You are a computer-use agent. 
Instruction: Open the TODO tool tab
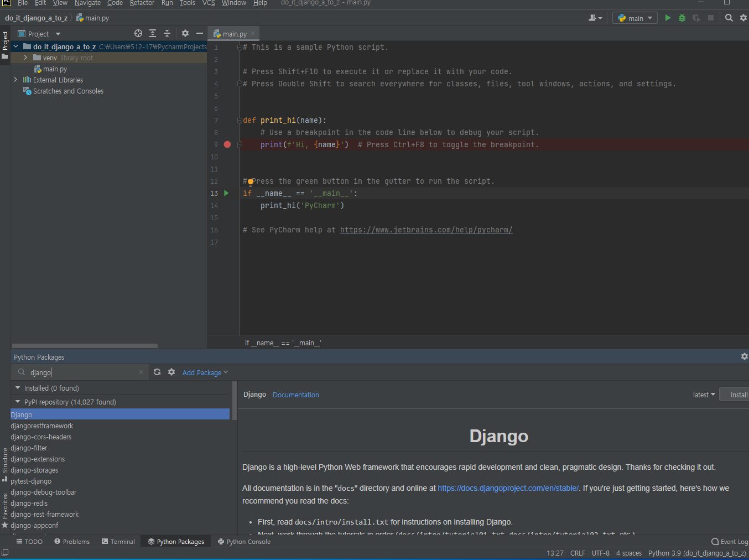pyautogui.click(x=29, y=542)
